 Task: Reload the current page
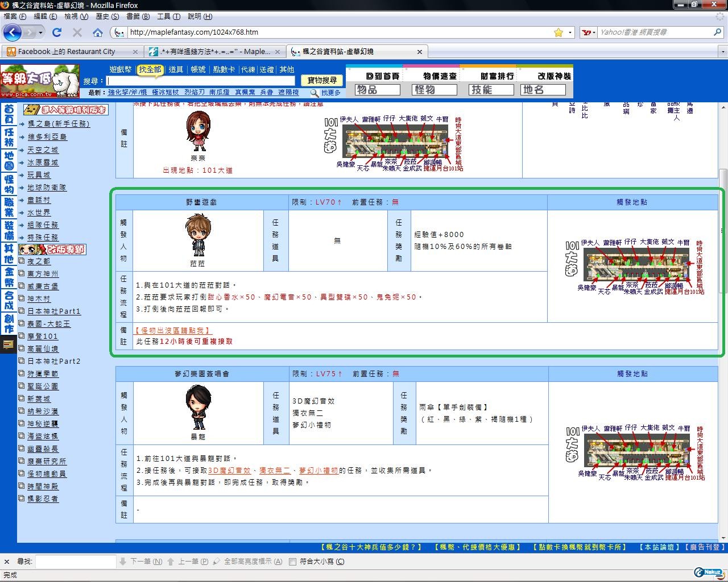56,32
